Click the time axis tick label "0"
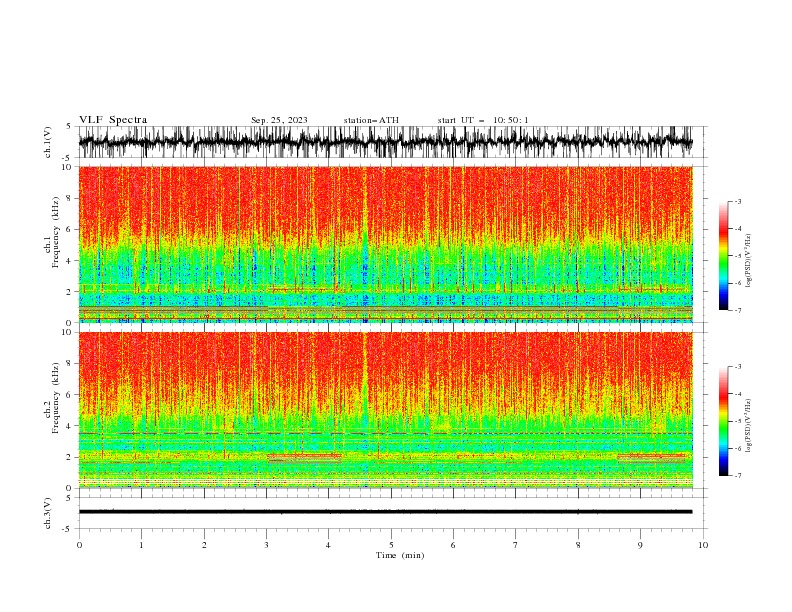Image resolution: width=792 pixels, height=612 pixels. point(79,545)
